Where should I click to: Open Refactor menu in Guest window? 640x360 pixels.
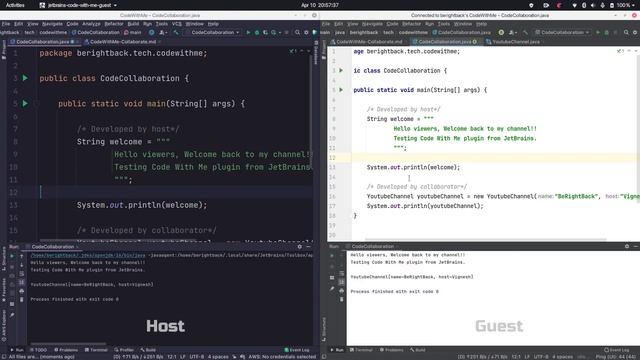[x=411, y=24]
